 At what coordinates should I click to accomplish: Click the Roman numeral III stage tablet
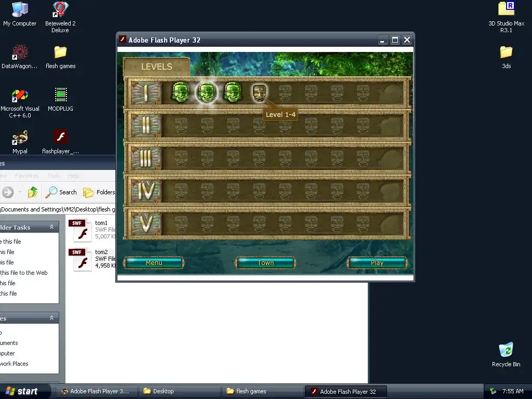point(145,158)
